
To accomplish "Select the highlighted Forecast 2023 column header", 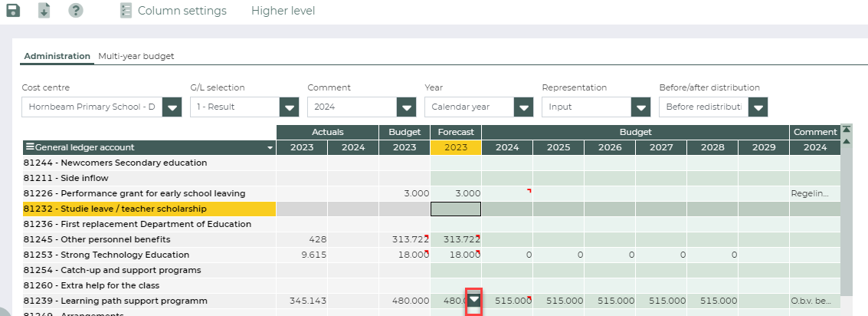I will [x=456, y=147].
